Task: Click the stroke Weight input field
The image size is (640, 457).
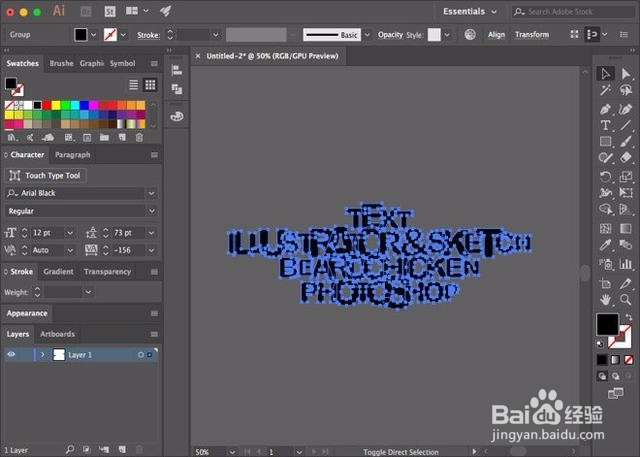Action: pyautogui.click(x=63, y=292)
